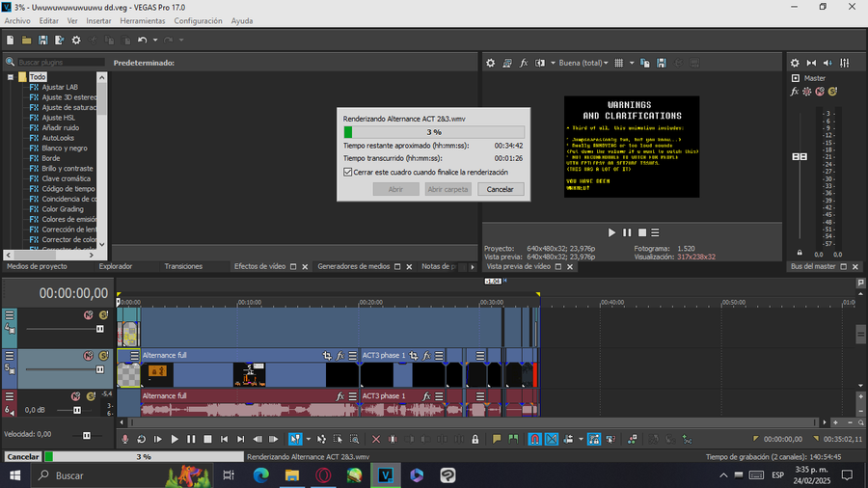The image size is (868, 488).
Task: Toggle loop playback in transport bar
Action: (141, 440)
